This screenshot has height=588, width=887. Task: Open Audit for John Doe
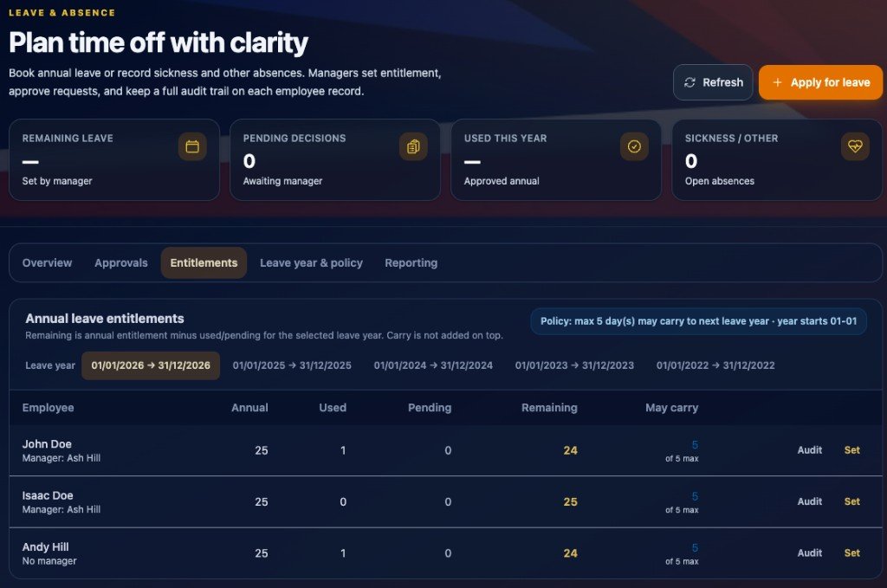tap(810, 450)
